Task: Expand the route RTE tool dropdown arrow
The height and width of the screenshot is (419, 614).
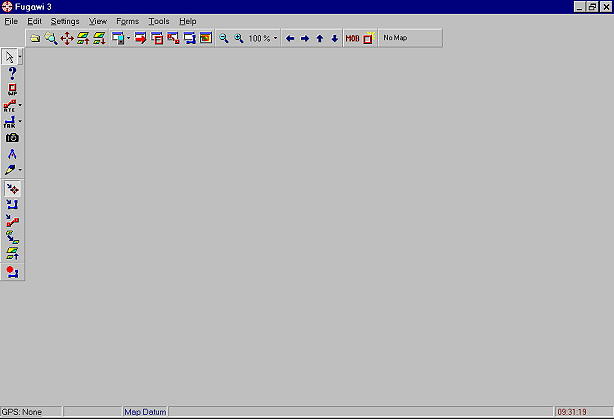Action: click(x=21, y=105)
